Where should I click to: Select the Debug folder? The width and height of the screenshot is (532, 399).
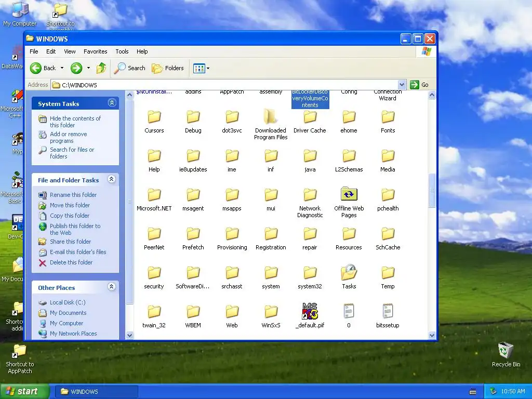coord(193,122)
